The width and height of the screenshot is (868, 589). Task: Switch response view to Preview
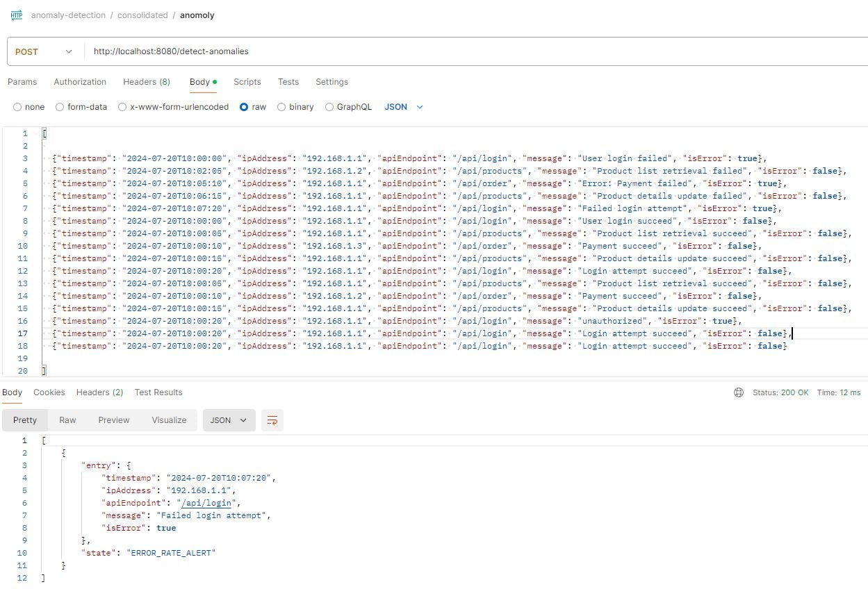[x=113, y=420]
